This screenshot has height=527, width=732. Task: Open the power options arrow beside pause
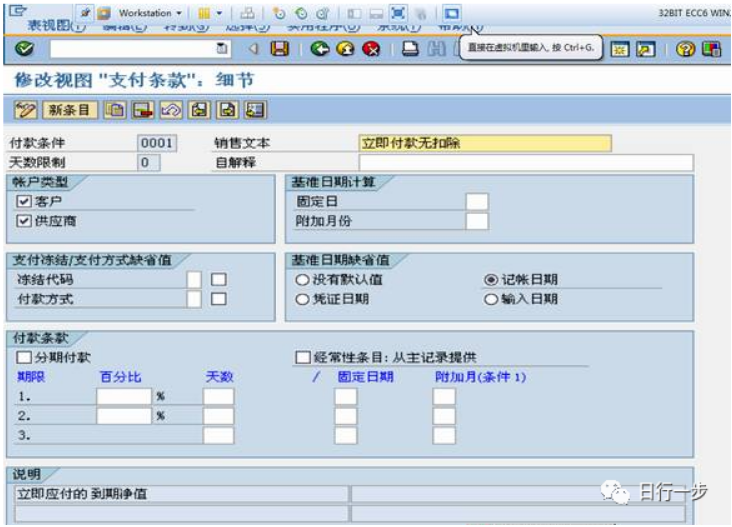pyautogui.click(x=219, y=13)
